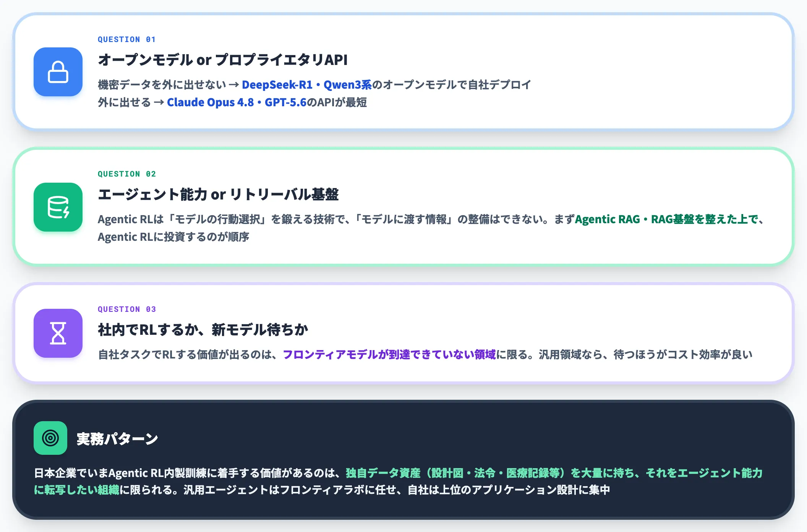Click the purple フロンティアモデルが到達できていない領域 text

389,355
